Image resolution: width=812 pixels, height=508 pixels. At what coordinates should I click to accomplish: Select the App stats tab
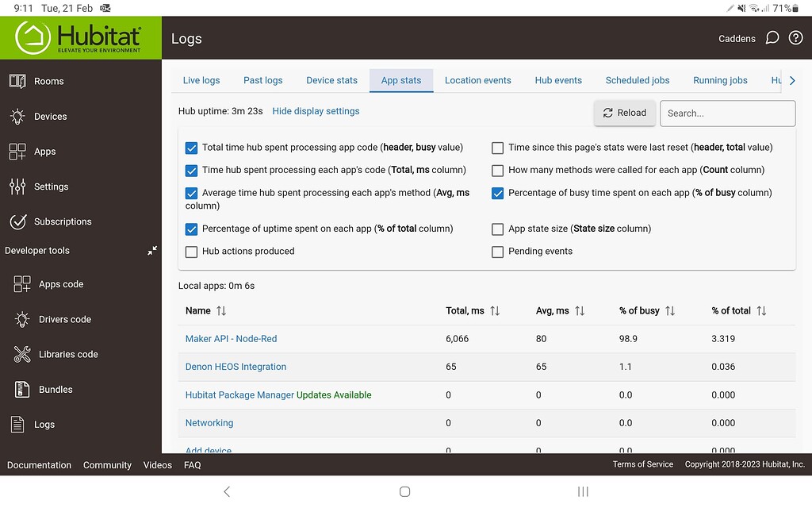(x=400, y=80)
